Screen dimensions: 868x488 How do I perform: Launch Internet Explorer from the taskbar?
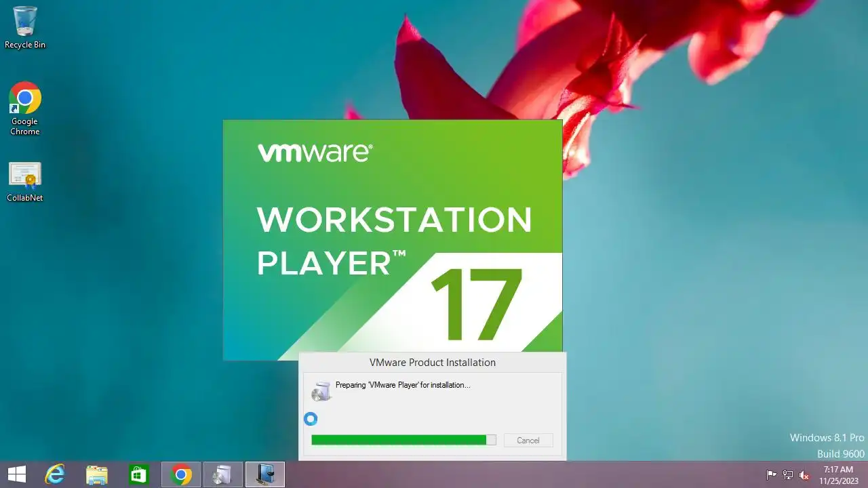[55, 474]
